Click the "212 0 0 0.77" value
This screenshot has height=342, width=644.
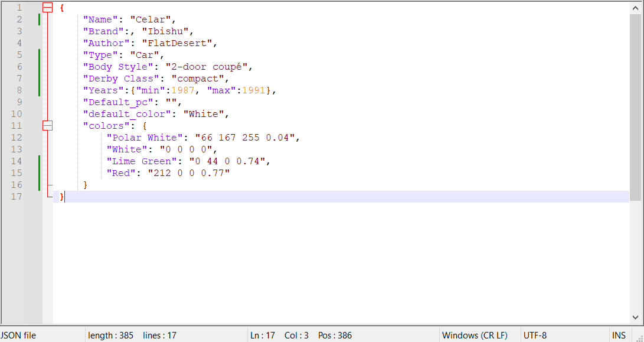point(189,174)
